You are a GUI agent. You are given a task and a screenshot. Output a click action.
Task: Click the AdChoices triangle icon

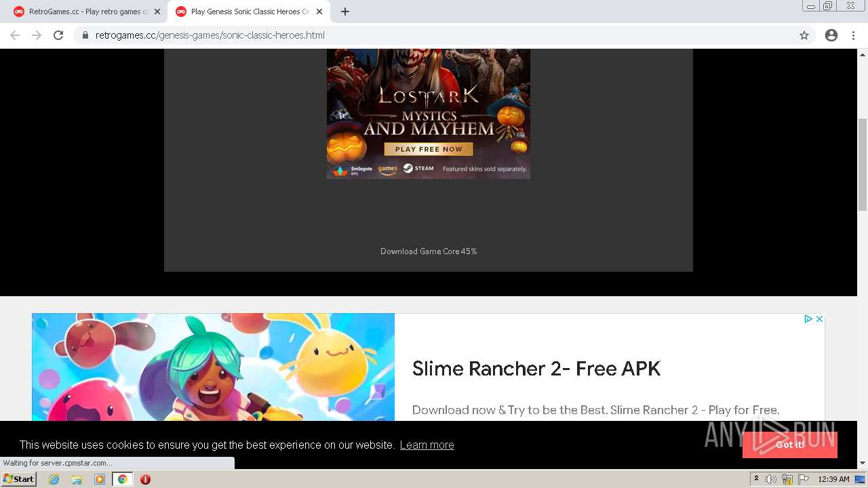[808, 319]
